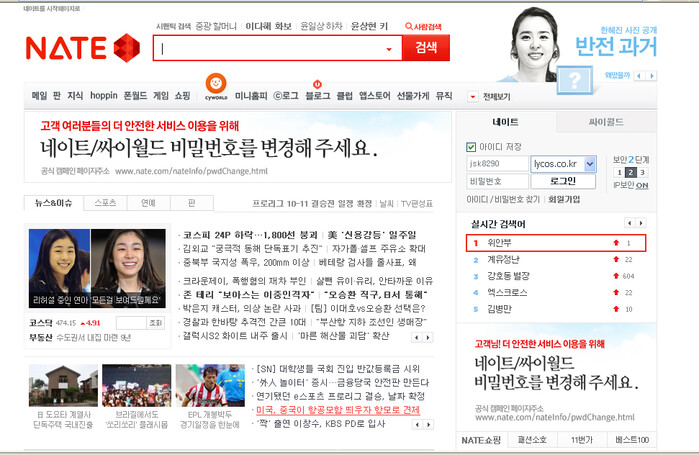Go to next lower news page
699x455 pixels.
[x=428, y=424]
